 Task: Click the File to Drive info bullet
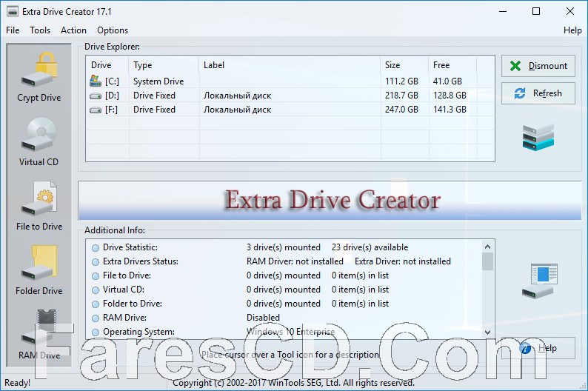(96, 276)
